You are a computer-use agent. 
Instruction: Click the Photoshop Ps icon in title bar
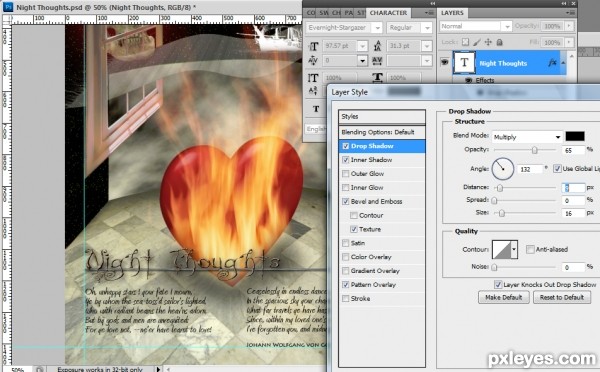8,7
